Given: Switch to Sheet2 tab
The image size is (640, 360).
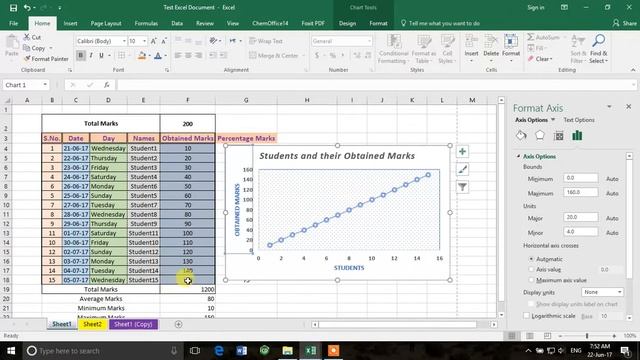Looking at the screenshot, I should tap(92, 324).
